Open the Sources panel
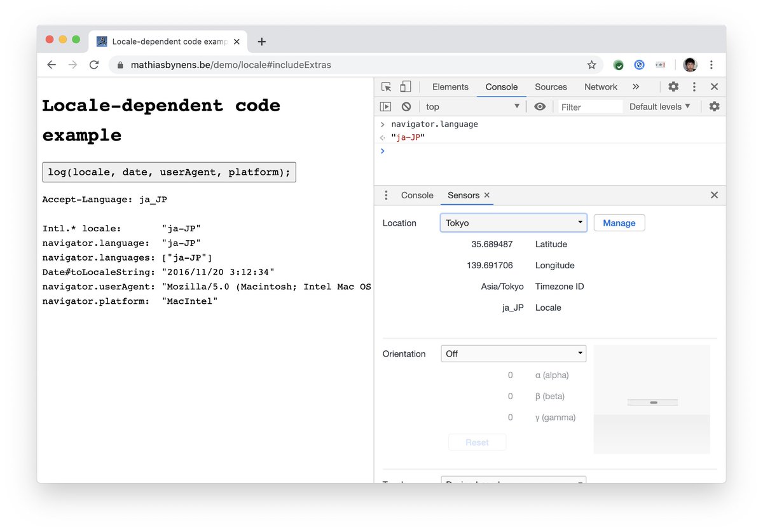This screenshot has width=763, height=532. pos(551,86)
